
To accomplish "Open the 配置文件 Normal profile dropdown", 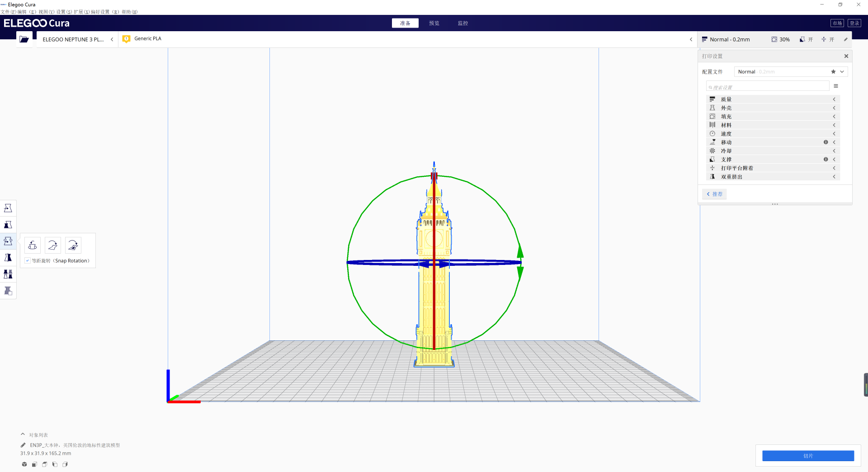I will point(791,72).
